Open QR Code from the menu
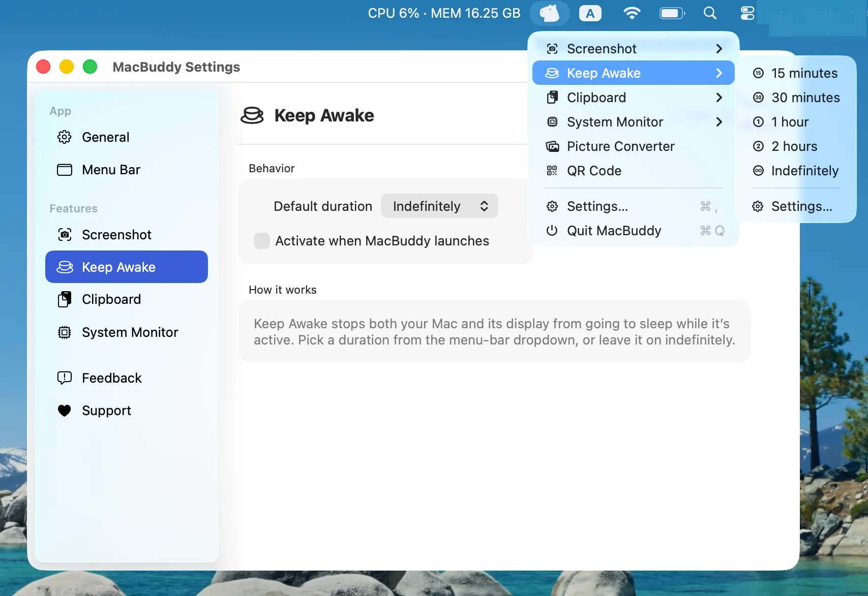Image resolution: width=868 pixels, height=596 pixels. [x=634, y=171]
